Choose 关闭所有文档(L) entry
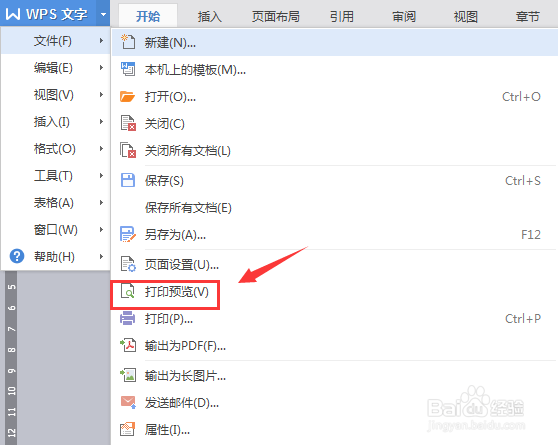Image resolution: width=558 pixels, height=445 pixels. (x=335, y=151)
